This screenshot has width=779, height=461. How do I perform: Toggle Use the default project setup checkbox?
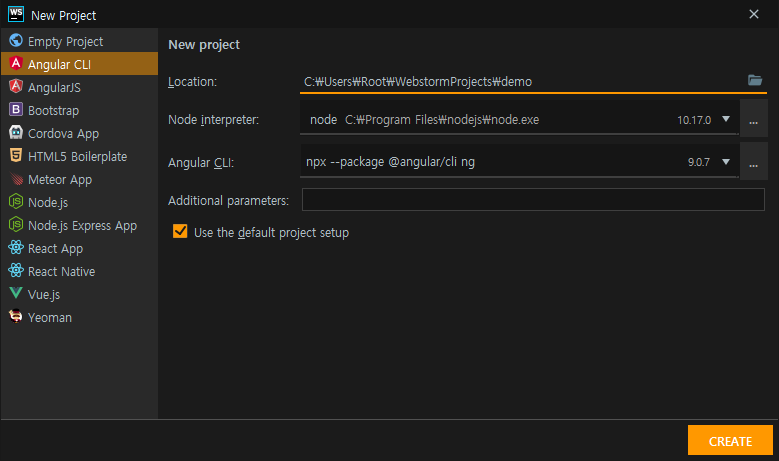180,231
